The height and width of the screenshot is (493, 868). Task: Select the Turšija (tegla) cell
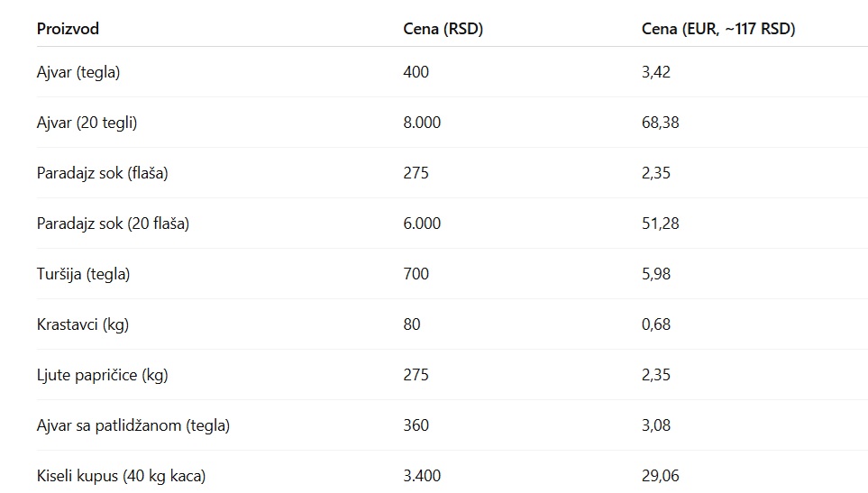83,274
